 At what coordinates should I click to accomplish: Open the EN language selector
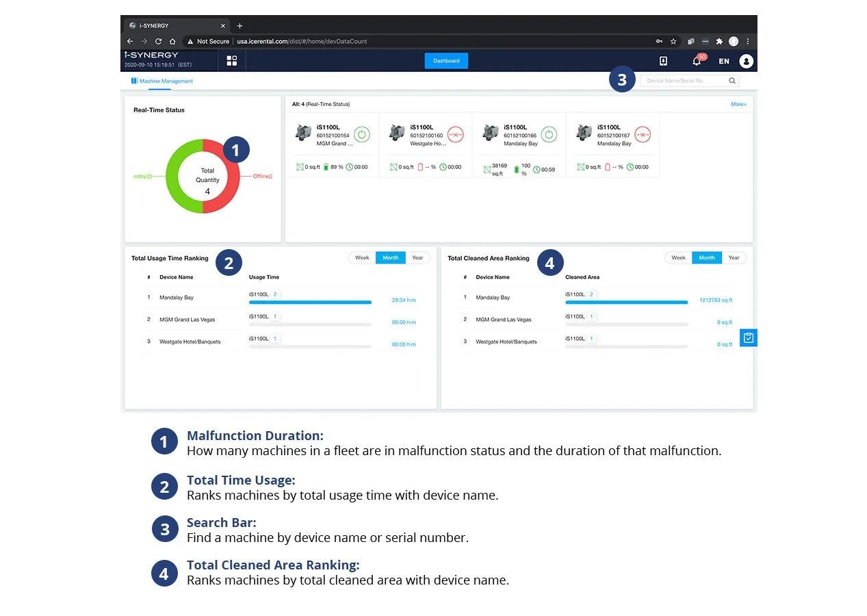(x=723, y=61)
